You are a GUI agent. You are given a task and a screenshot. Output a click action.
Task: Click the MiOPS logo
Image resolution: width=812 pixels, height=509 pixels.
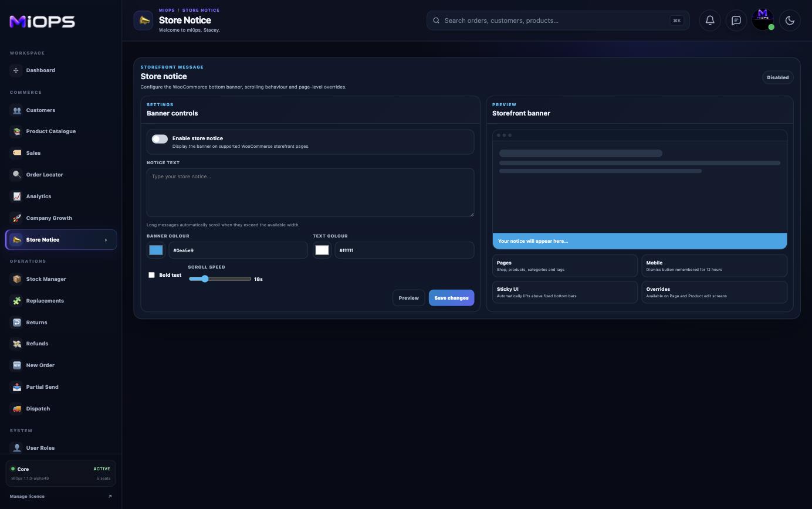[42, 22]
